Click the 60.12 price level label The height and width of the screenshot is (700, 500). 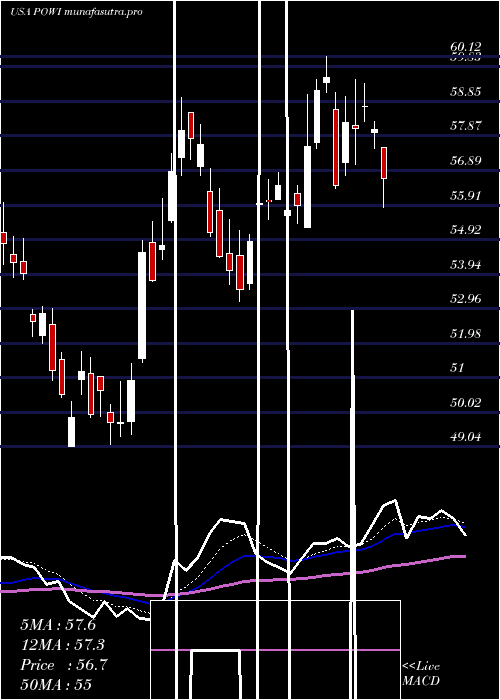tap(466, 47)
